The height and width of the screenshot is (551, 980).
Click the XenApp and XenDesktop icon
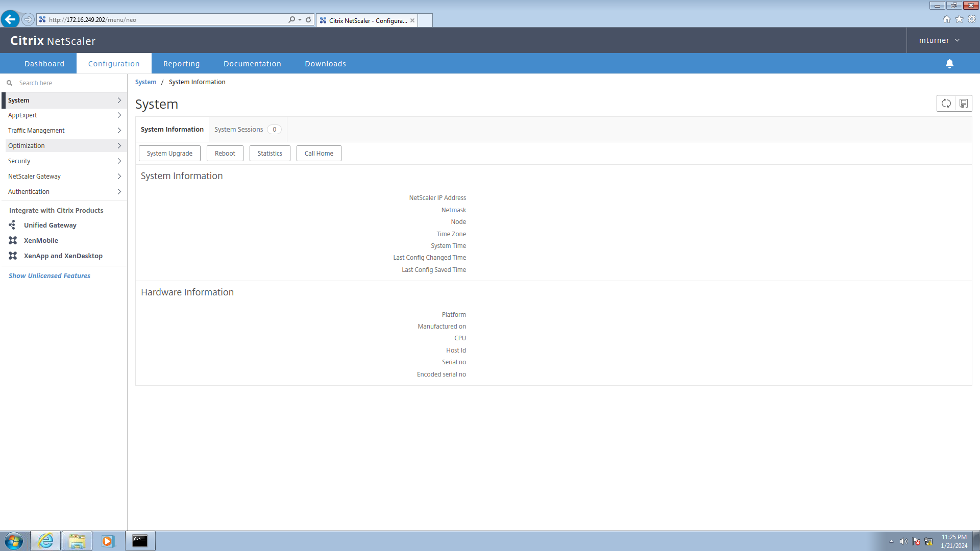point(12,256)
